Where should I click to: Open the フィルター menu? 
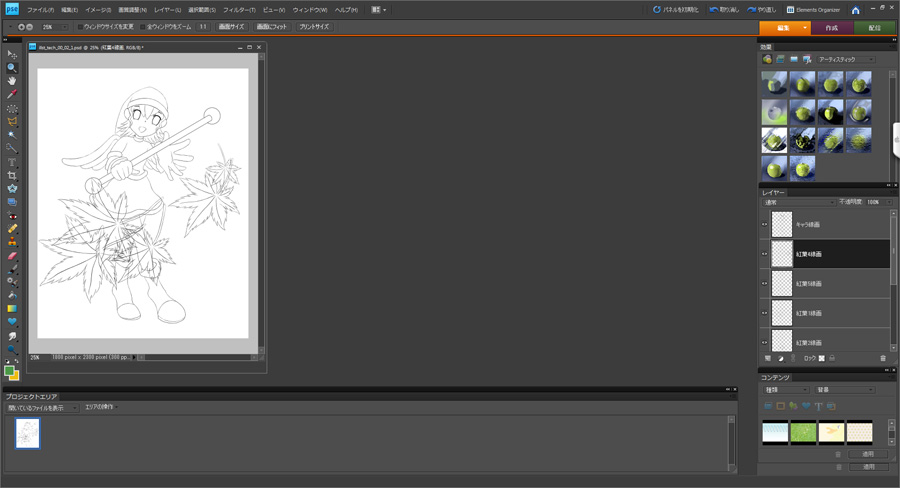coord(239,10)
